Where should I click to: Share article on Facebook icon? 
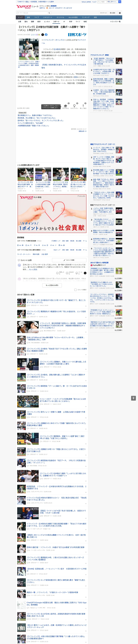(x=46, y=35)
